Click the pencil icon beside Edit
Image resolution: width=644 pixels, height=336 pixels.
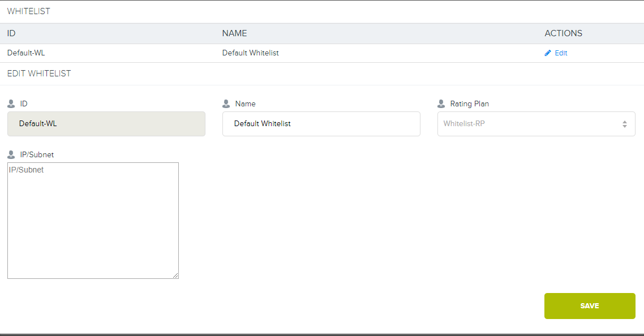(547, 53)
